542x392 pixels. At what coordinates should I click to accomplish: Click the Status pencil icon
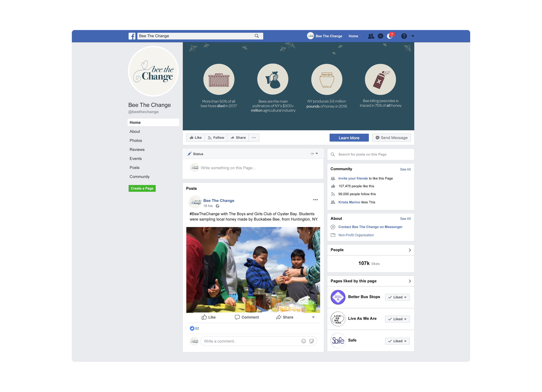(189, 154)
